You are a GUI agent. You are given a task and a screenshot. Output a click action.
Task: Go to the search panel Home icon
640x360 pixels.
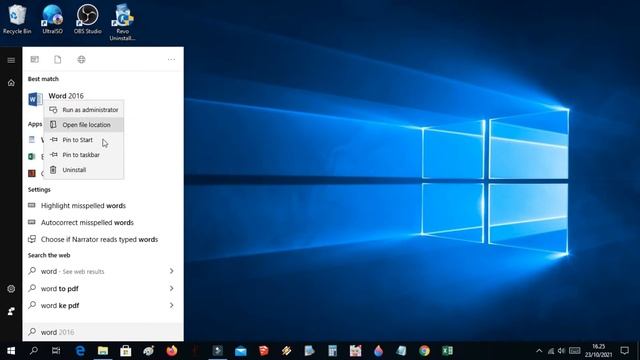[11, 83]
